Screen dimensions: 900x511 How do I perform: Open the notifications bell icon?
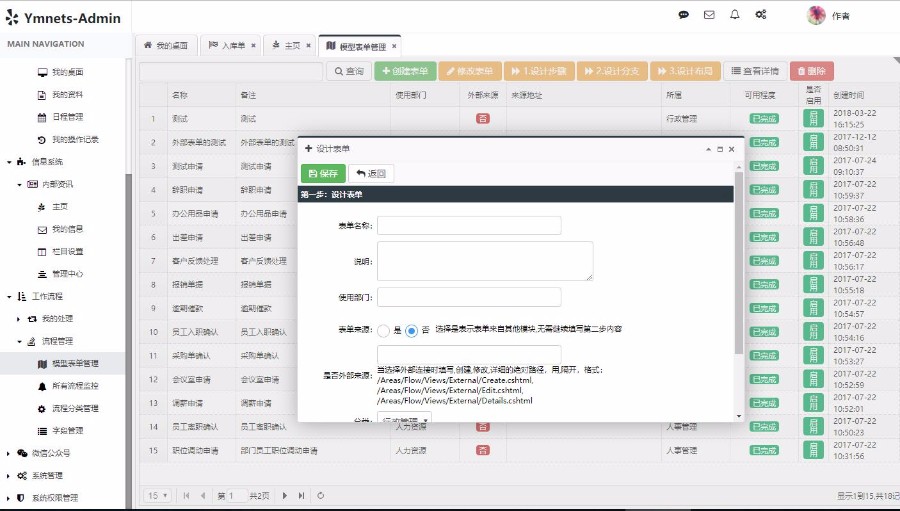[x=735, y=15]
